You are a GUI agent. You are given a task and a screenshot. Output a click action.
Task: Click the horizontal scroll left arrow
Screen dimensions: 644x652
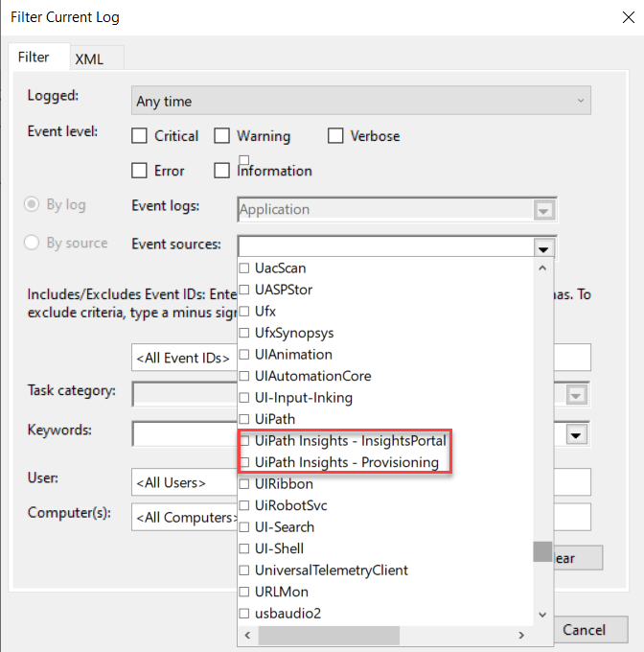click(x=248, y=635)
